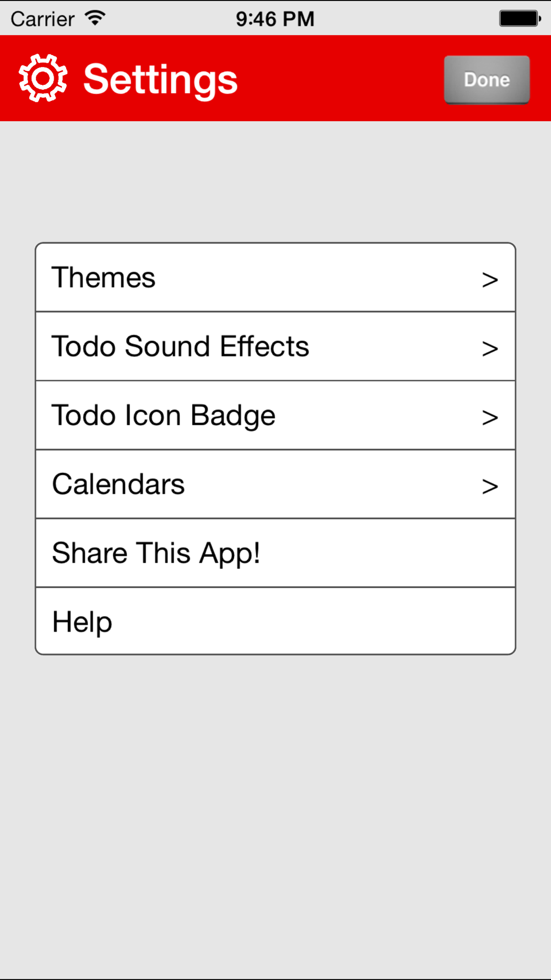Tap the Settings title text

(x=160, y=80)
